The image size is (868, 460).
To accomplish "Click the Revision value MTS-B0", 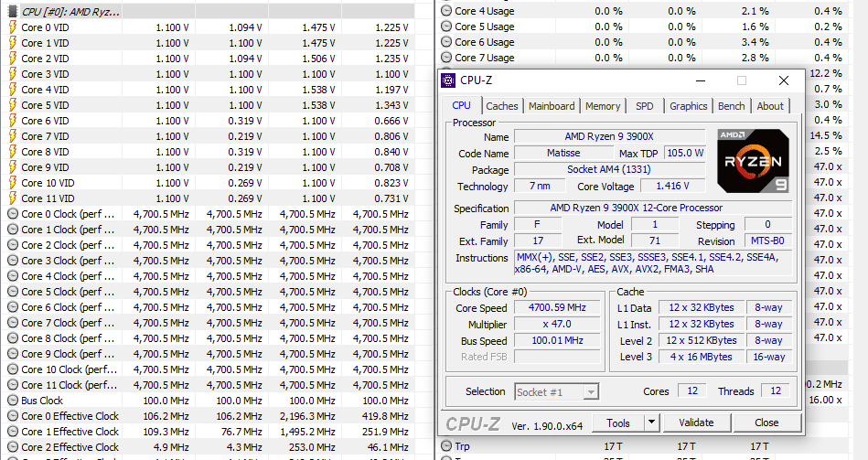I will point(766,241).
